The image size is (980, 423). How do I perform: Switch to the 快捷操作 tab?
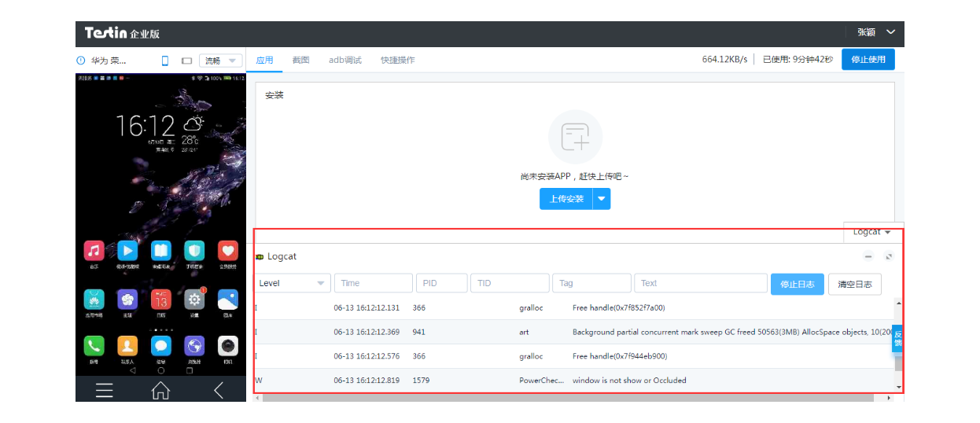(398, 61)
